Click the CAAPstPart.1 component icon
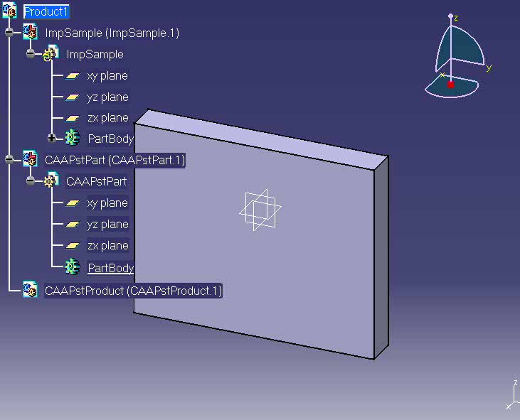 click(30, 159)
